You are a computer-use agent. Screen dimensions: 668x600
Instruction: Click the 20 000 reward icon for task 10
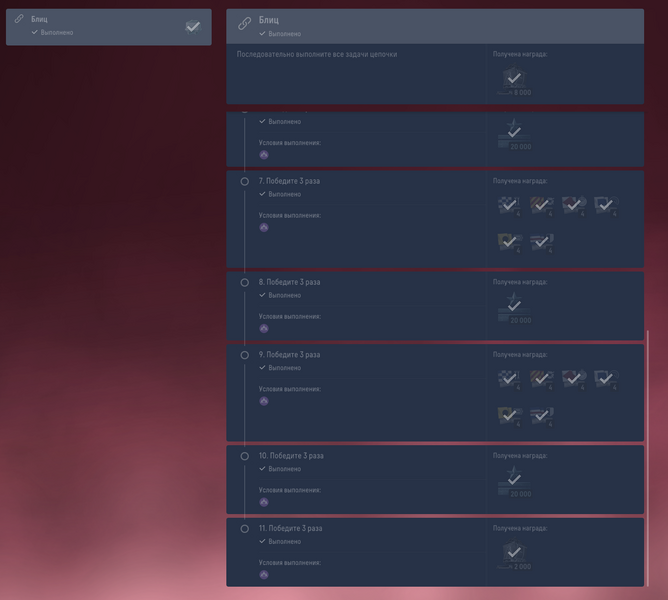[x=514, y=482]
